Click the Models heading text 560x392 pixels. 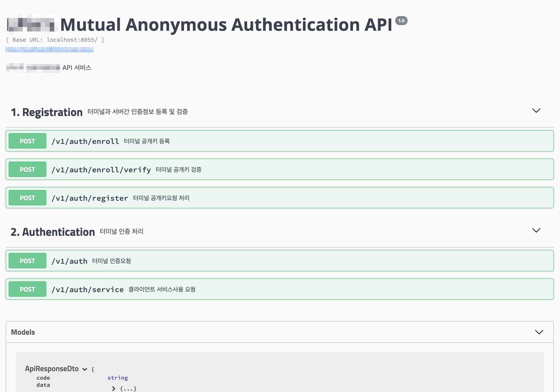tap(23, 332)
